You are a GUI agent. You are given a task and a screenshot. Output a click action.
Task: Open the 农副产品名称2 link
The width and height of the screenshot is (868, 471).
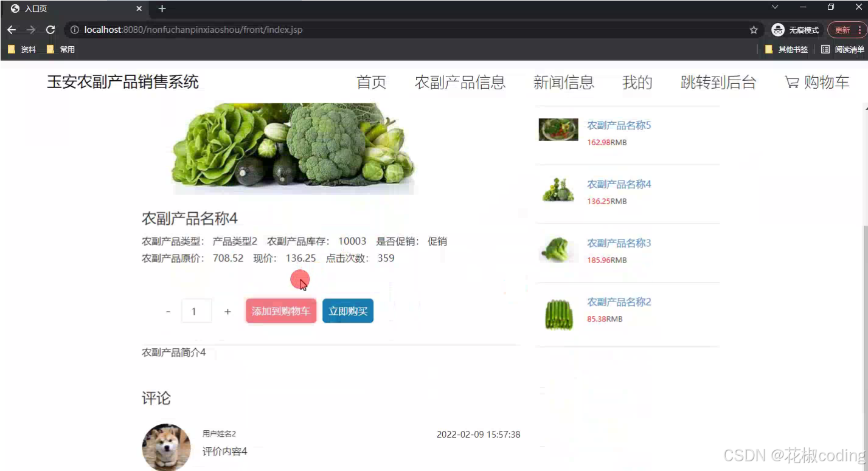click(619, 302)
